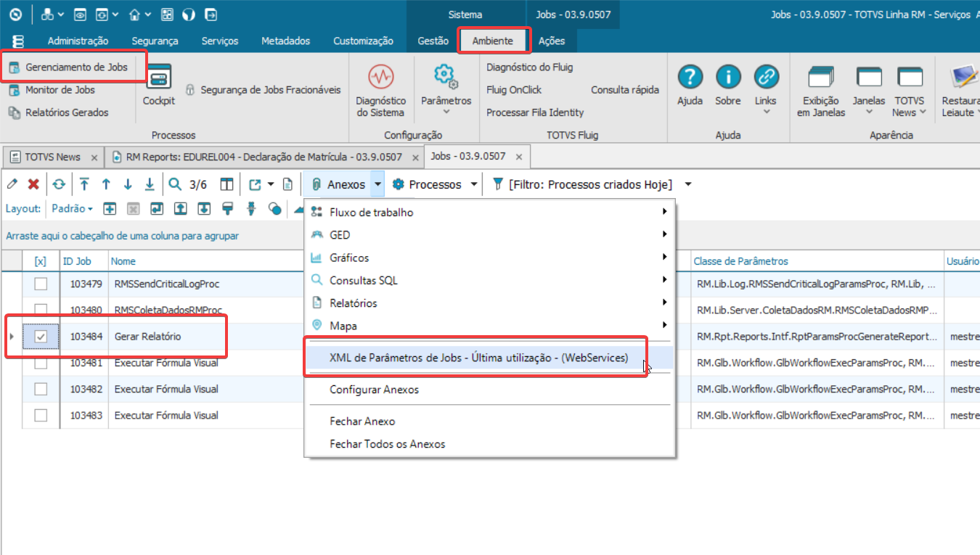This screenshot has width=980, height=555.
Task: Open the Processos dropdown arrow
Action: tap(474, 184)
